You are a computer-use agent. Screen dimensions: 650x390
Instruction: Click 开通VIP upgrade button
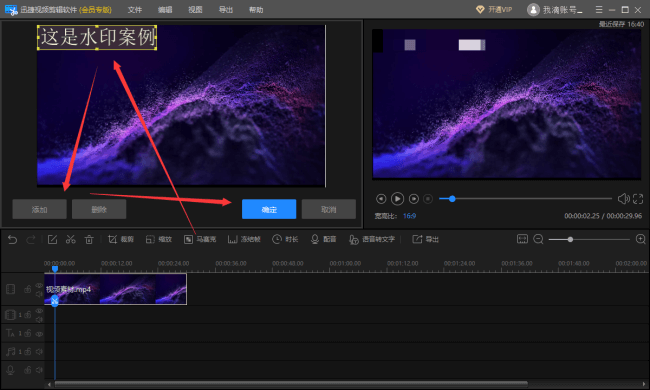[x=494, y=10]
